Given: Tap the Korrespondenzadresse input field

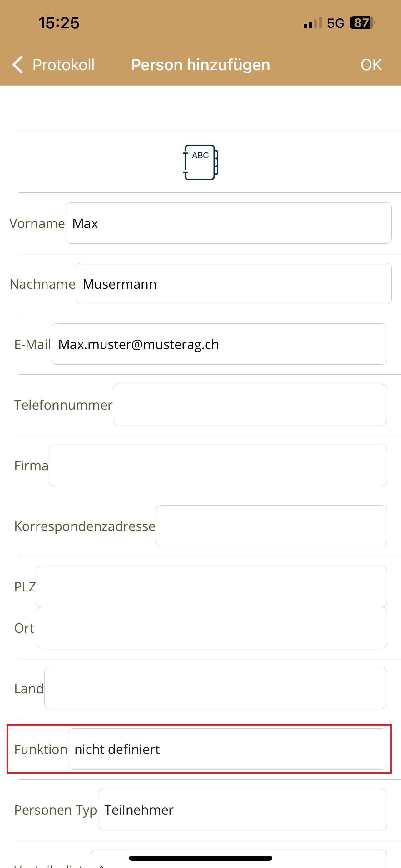Looking at the screenshot, I should 271,526.
